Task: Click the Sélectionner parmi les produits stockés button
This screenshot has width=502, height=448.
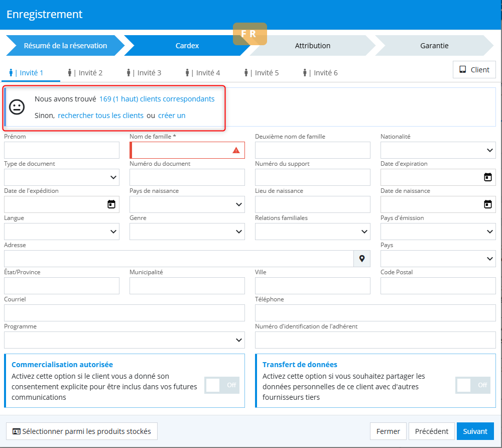Action: pyautogui.click(x=81, y=431)
